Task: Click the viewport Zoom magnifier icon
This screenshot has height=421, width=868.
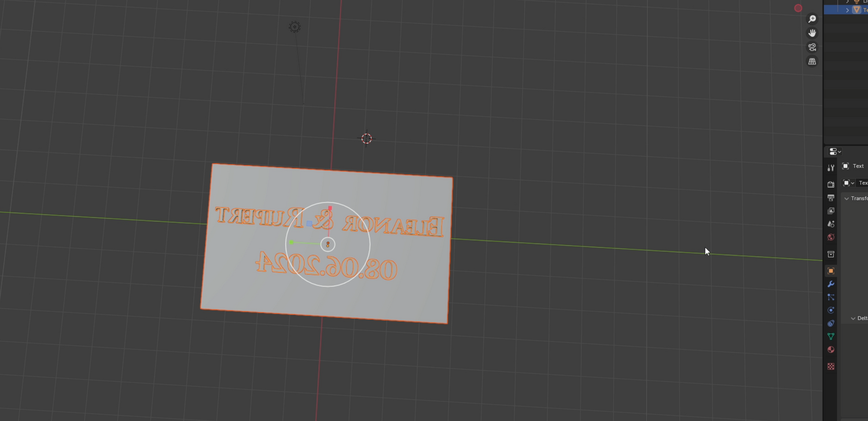Action: coord(812,19)
